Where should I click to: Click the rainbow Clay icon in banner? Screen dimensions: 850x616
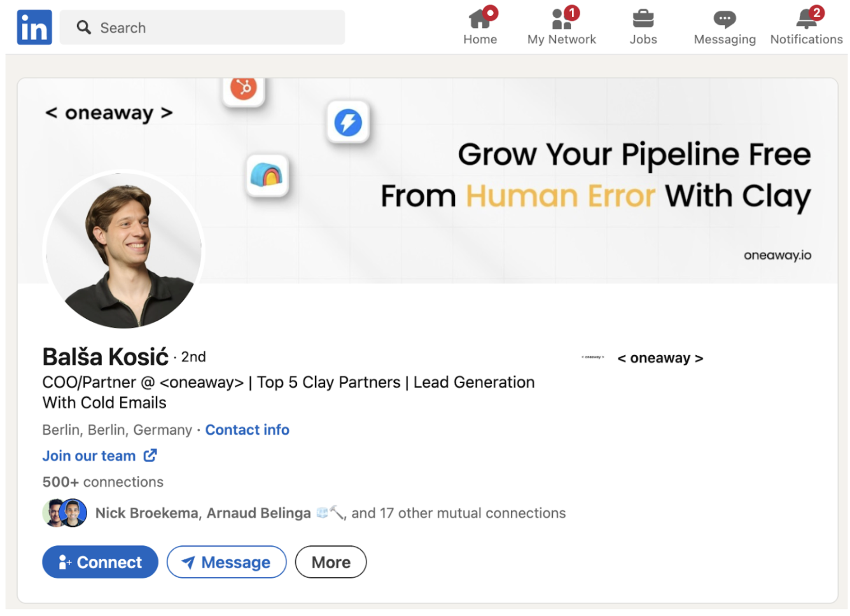(267, 175)
